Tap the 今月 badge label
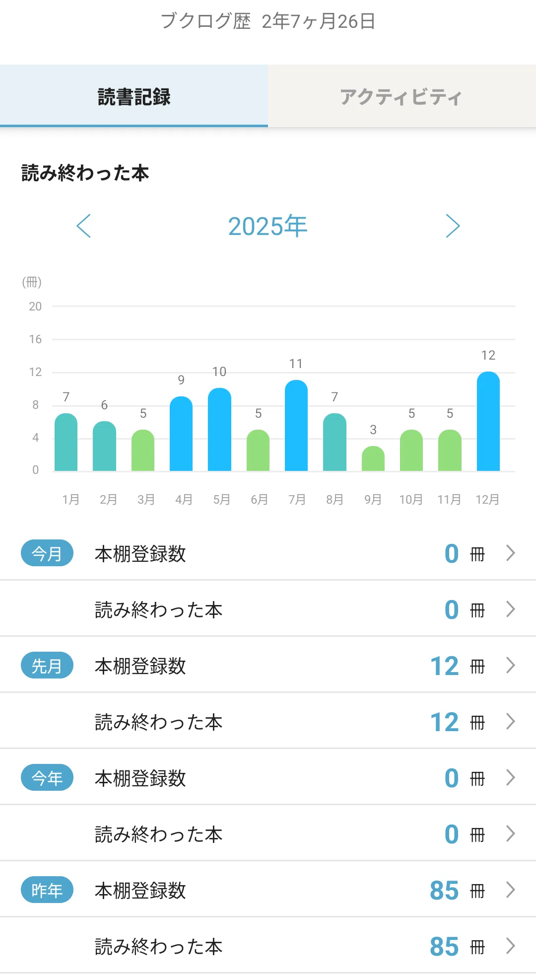Image resolution: width=536 pixels, height=980 pixels. pyautogui.click(x=47, y=553)
